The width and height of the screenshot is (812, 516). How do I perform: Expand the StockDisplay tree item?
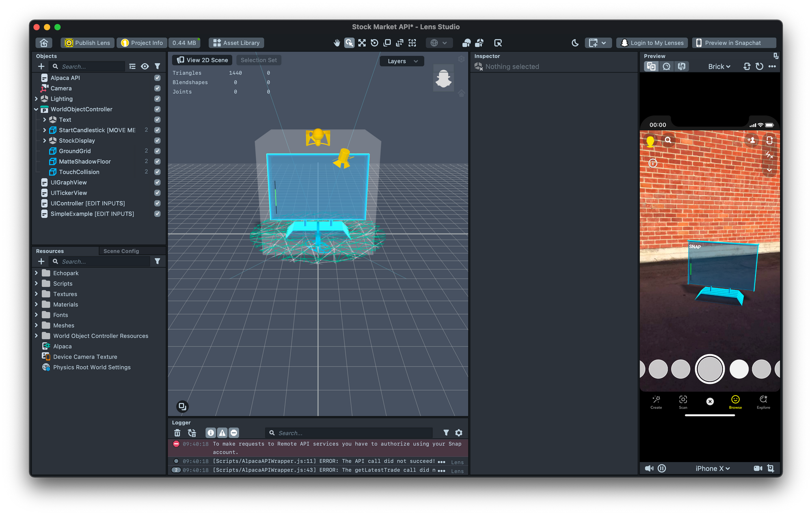[x=45, y=140]
